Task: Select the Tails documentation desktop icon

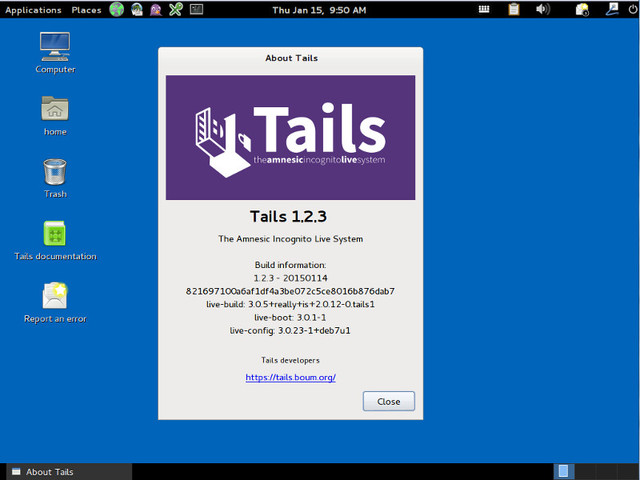Action: [55, 241]
